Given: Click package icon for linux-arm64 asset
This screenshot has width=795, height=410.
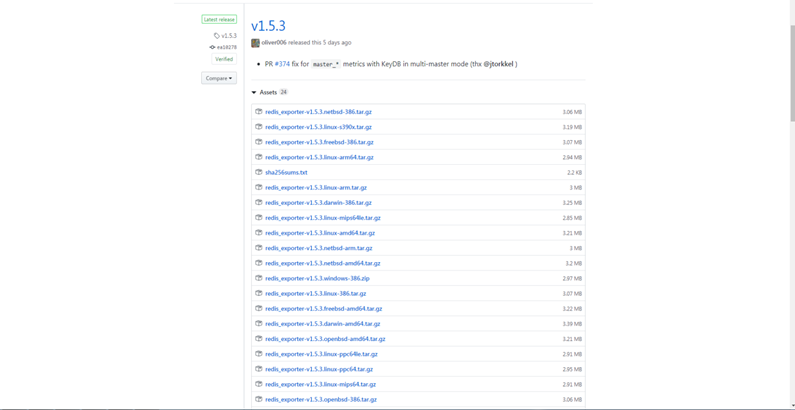Looking at the screenshot, I should [259, 157].
